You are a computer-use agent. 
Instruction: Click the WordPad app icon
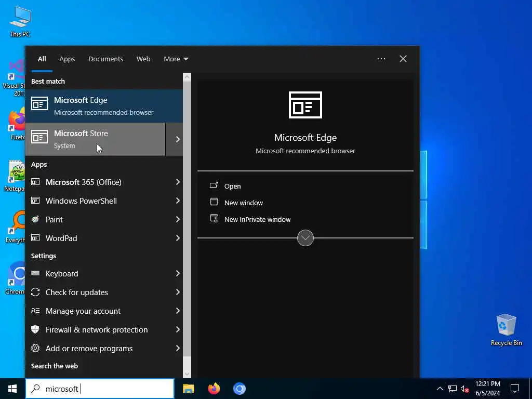35,238
